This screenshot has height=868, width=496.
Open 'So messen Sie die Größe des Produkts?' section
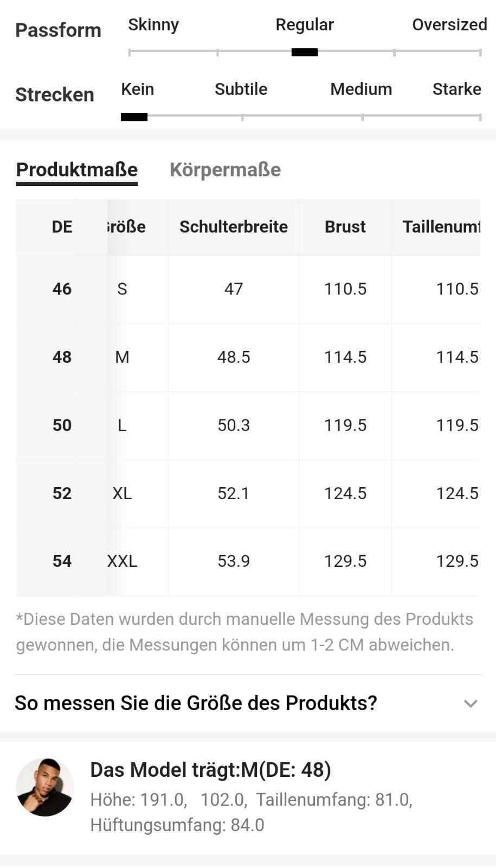pyautogui.click(x=248, y=703)
